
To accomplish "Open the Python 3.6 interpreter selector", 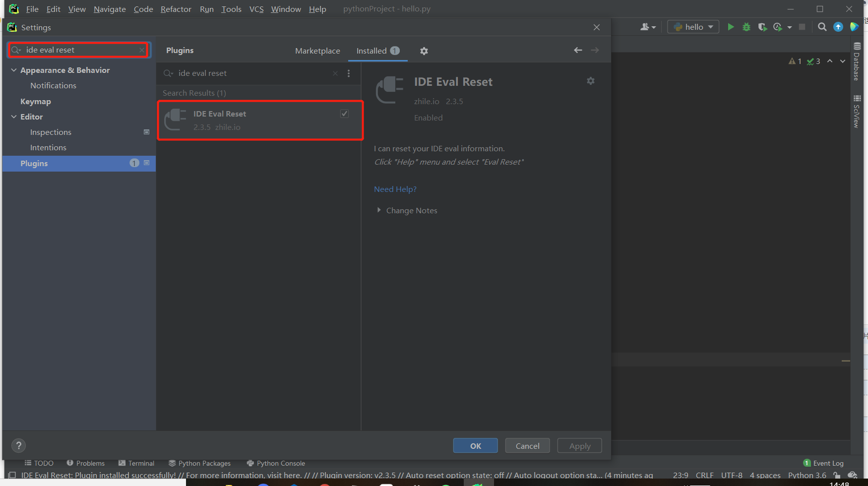I will (x=807, y=475).
